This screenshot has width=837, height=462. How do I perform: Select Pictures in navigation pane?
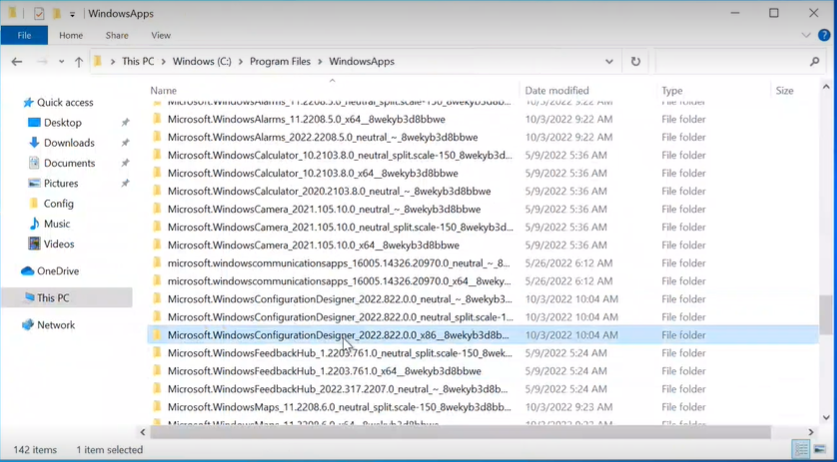[61, 184]
